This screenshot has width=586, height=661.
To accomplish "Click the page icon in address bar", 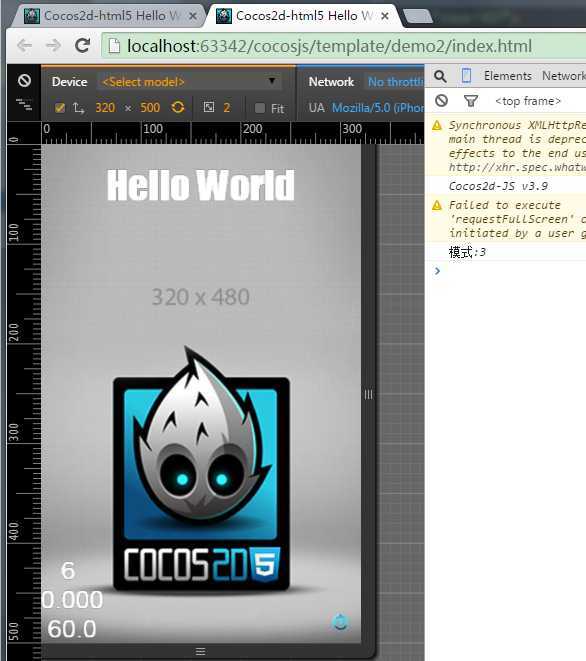I will point(114,46).
